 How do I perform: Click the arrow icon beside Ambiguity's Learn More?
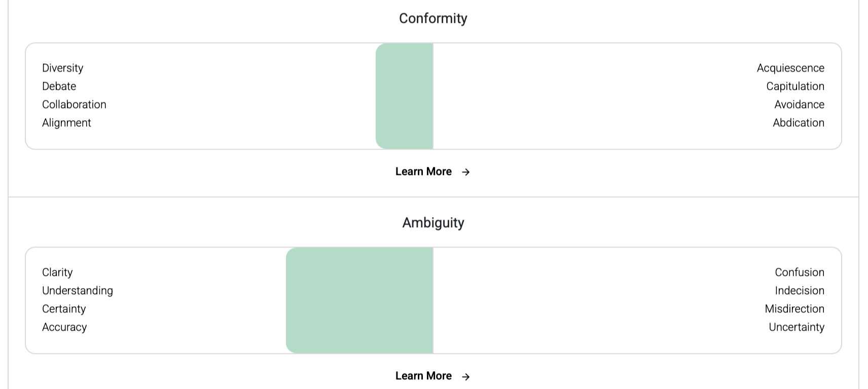(466, 376)
